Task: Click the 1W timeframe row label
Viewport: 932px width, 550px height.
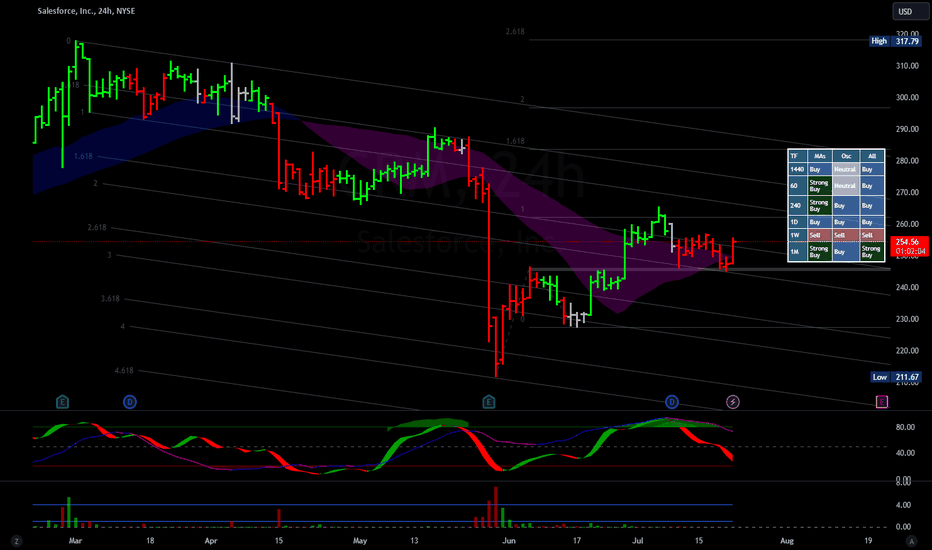Action: [x=797, y=235]
